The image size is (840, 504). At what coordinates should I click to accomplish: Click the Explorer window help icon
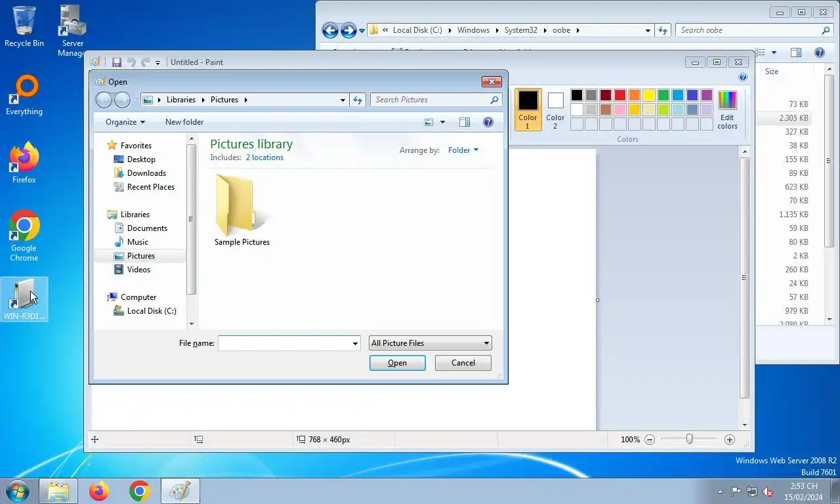819,52
